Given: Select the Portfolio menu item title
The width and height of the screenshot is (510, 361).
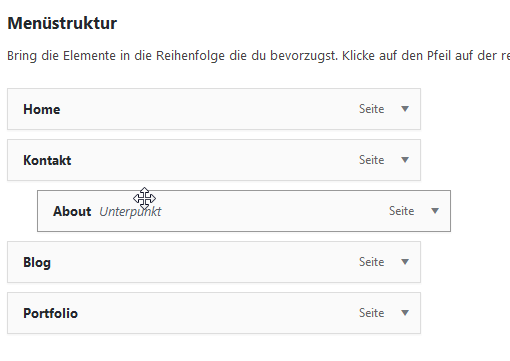Looking at the screenshot, I should click(50, 313).
